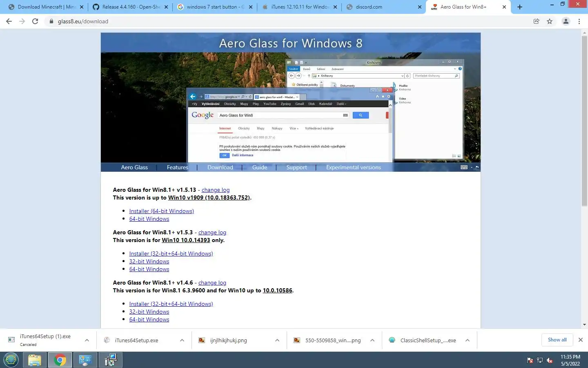Switch to the iTunes 12.10.11 for Windows tab
Image resolution: width=588 pixels, height=368 pixels.
coord(299,7)
